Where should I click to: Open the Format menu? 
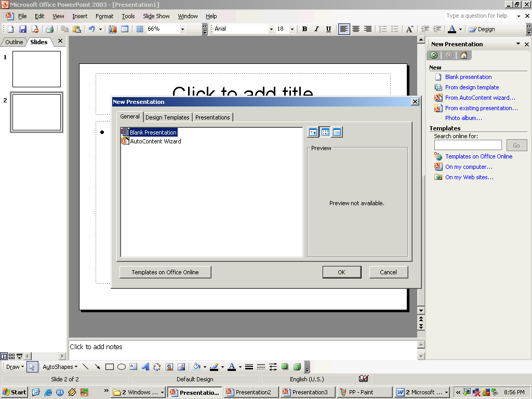(104, 16)
